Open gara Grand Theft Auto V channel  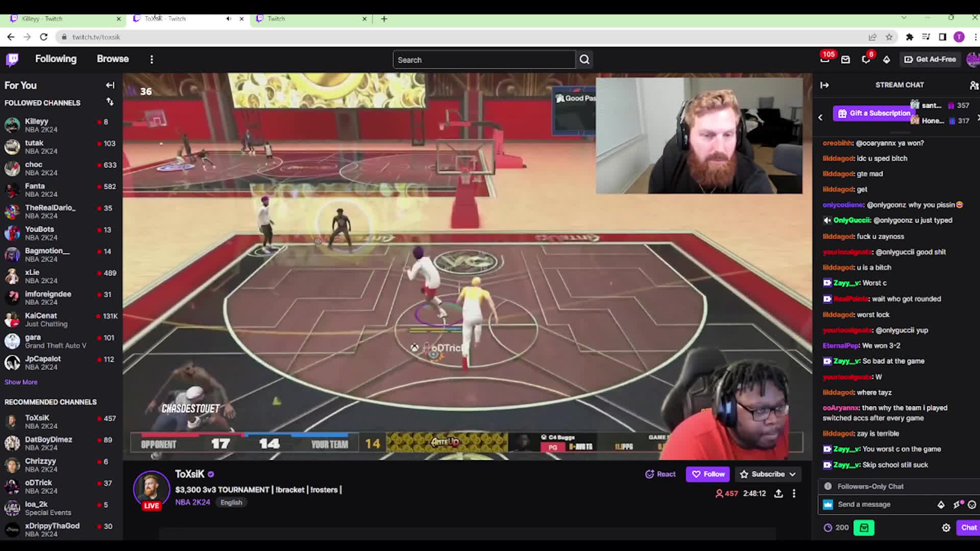pyautogui.click(x=61, y=341)
